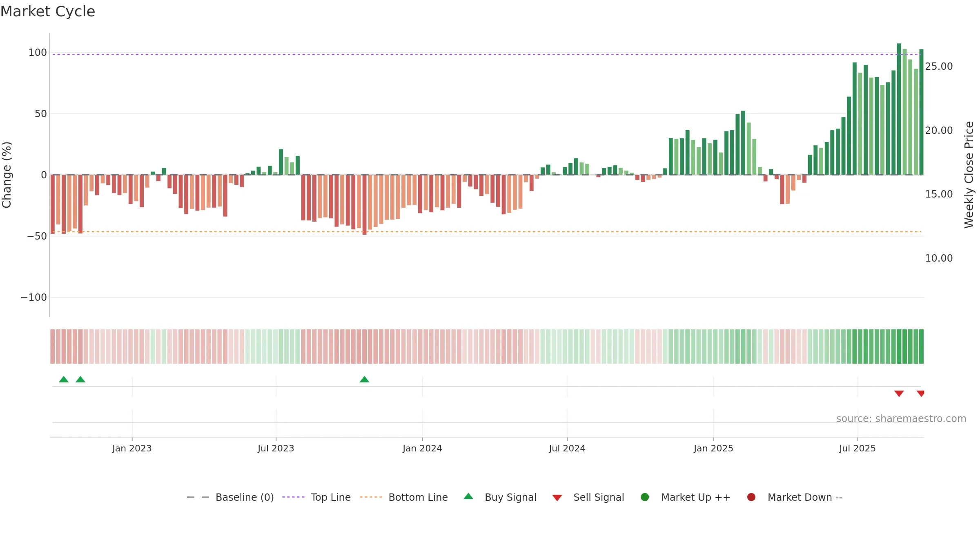
Task: Click the Jan 2024 axis label
Action: click(x=422, y=448)
